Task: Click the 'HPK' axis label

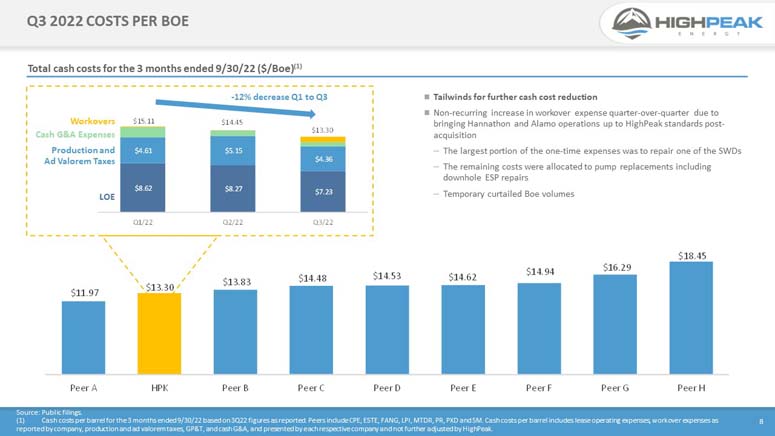Action: pos(159,388)
